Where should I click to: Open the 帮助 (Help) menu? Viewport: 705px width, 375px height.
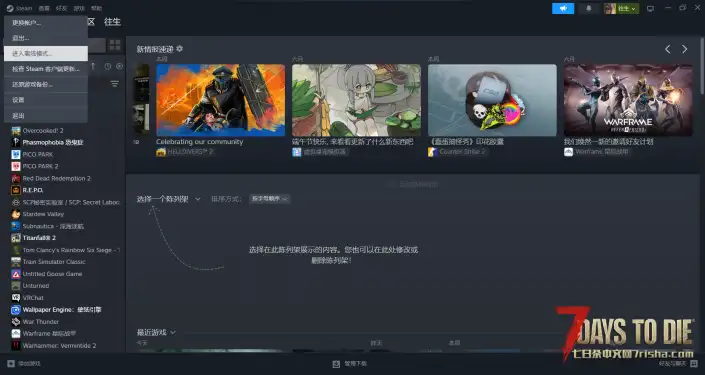[x=96, y=8]
